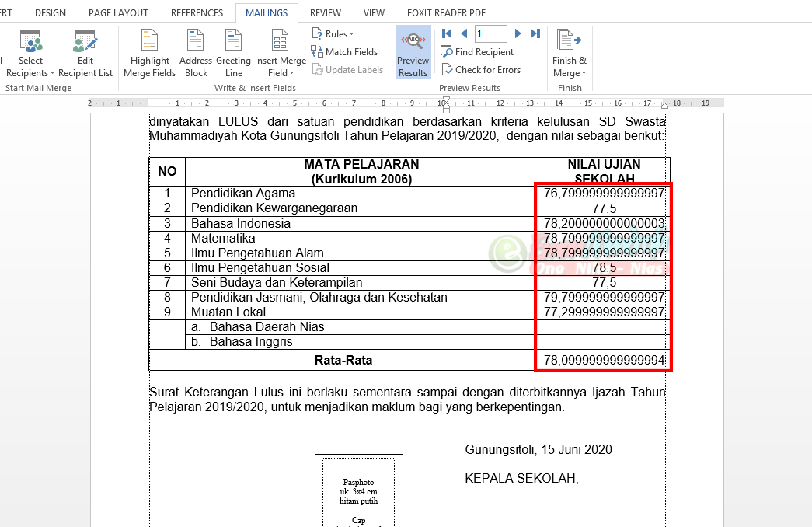Go to first record

pos(446,33)
